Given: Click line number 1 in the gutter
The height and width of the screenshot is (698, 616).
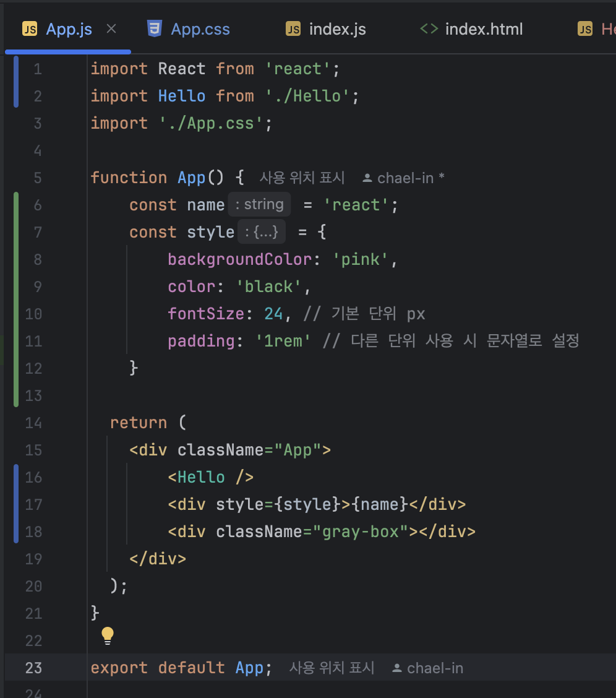Looking at the screenshot, I should point(38,69).
